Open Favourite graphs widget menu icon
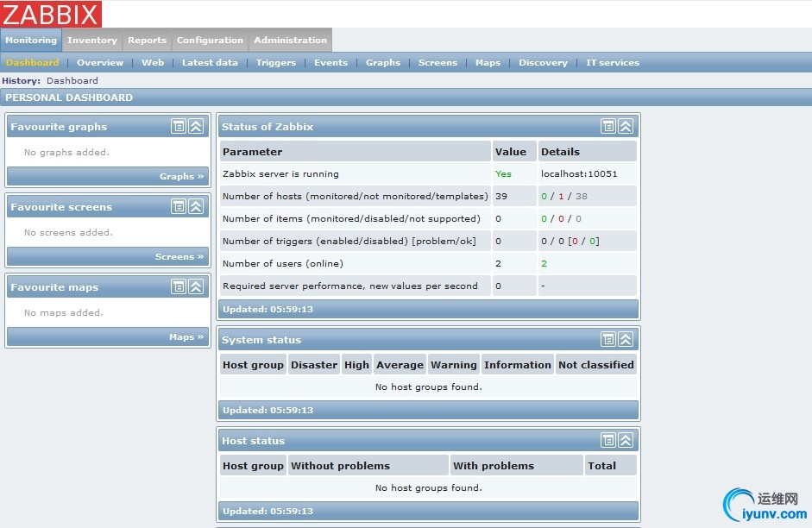The width and height of the screenshot is (812, 528). pos(179,126)
